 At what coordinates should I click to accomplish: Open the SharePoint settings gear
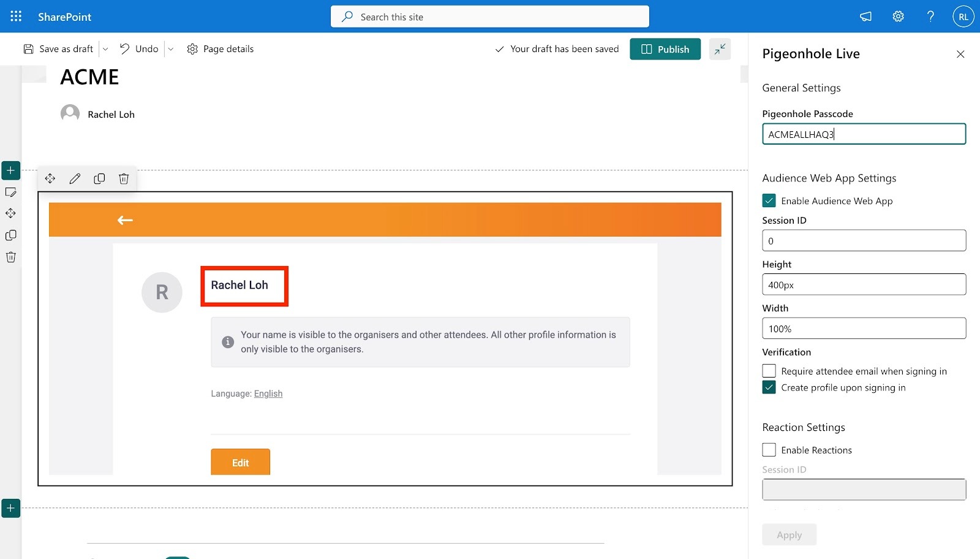point(898,17)
